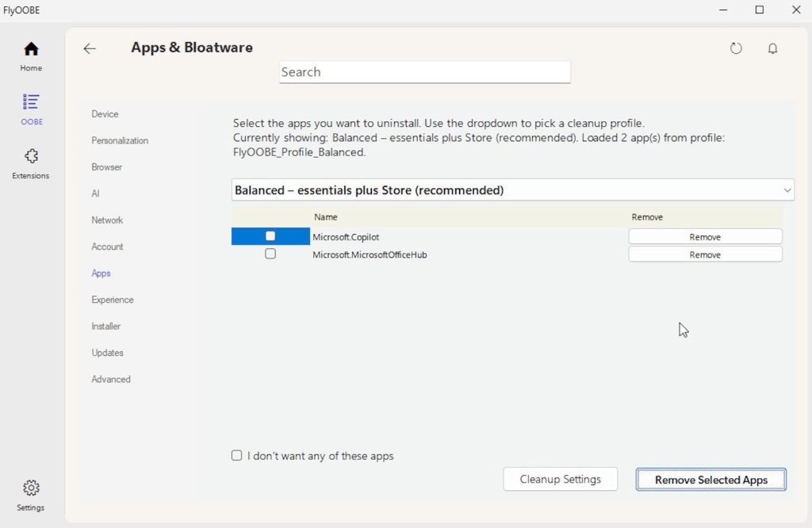This screenshot has height=528, width=812.
Task: Open the notifications bell icon
Action: tap(772, 48)
